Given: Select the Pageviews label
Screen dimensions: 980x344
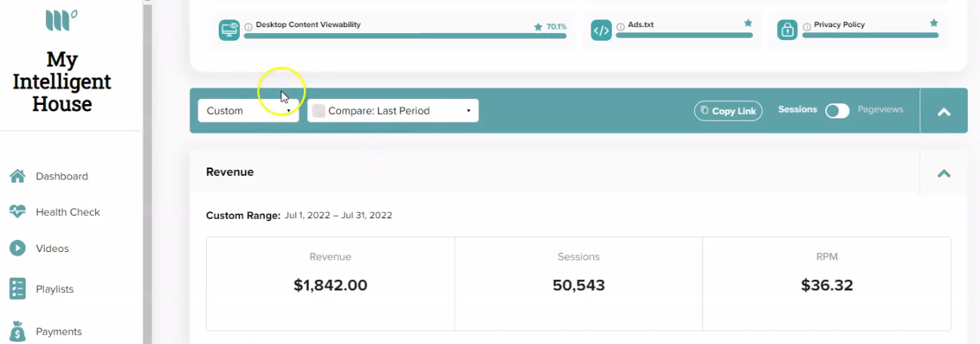Looking at the screenshot, I should (880, 109).
